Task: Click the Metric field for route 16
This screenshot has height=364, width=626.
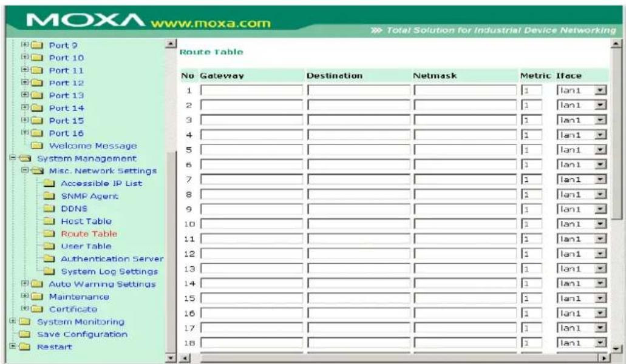Action: tap(532, 314)
